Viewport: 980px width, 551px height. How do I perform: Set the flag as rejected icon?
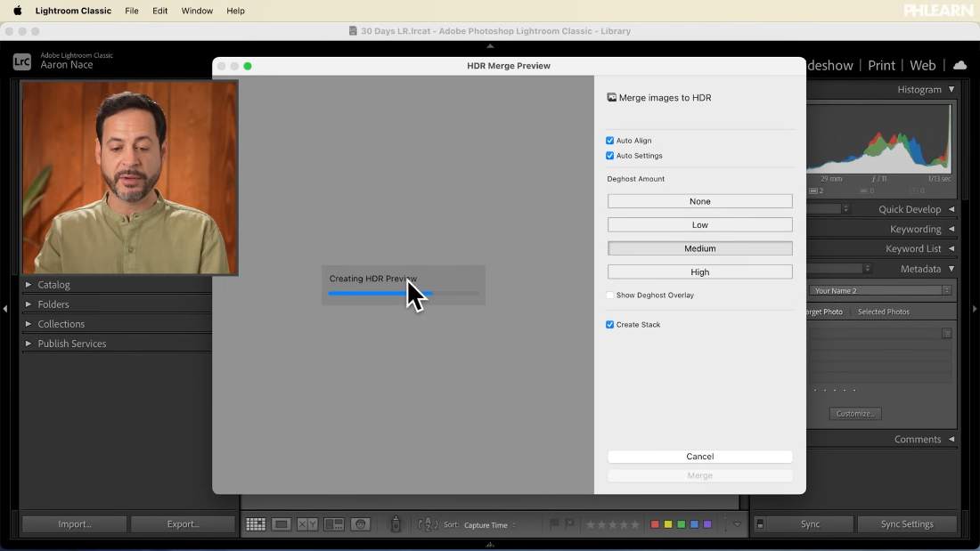[570, 524]
